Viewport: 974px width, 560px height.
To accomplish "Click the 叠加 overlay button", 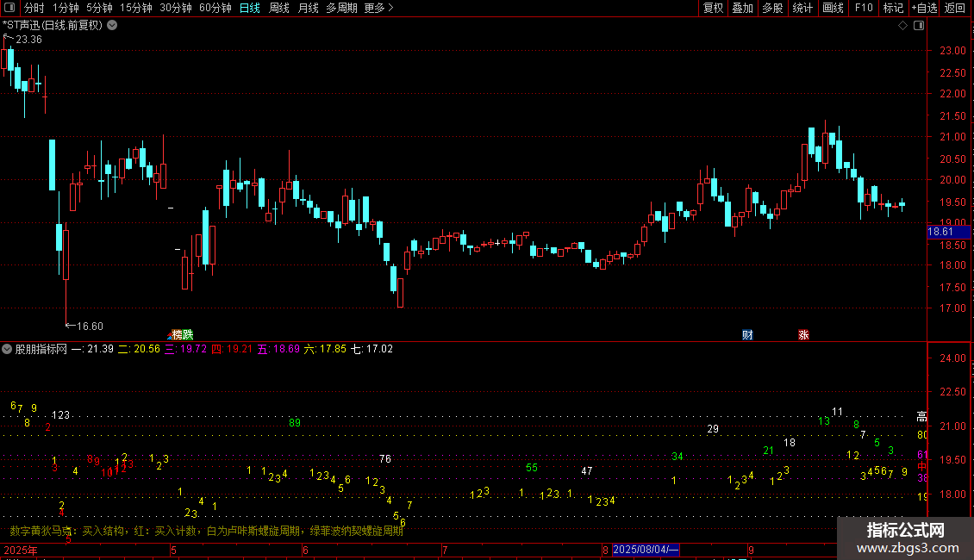I will 742,8.
